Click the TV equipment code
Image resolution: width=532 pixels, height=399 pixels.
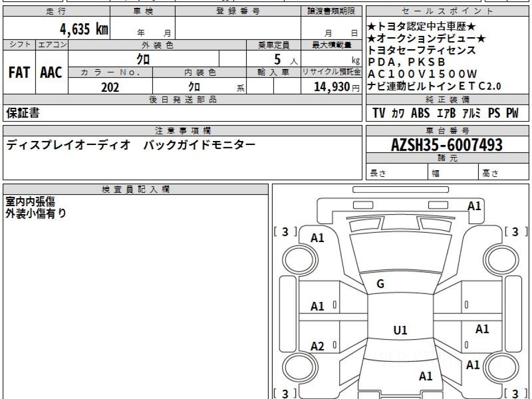pos(379,113)
